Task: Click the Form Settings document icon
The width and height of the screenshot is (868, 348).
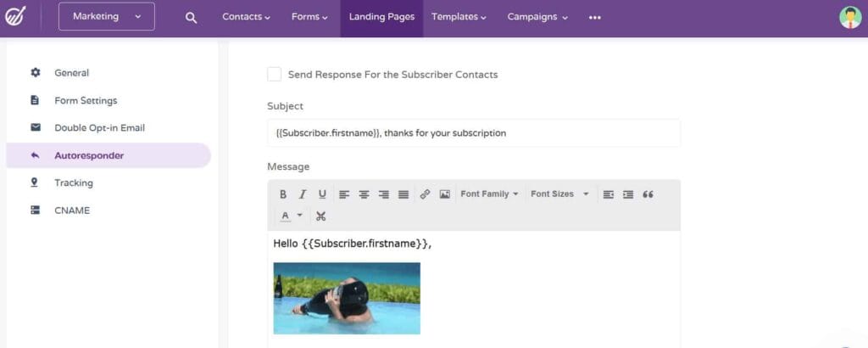Action: tap(35, 100)
